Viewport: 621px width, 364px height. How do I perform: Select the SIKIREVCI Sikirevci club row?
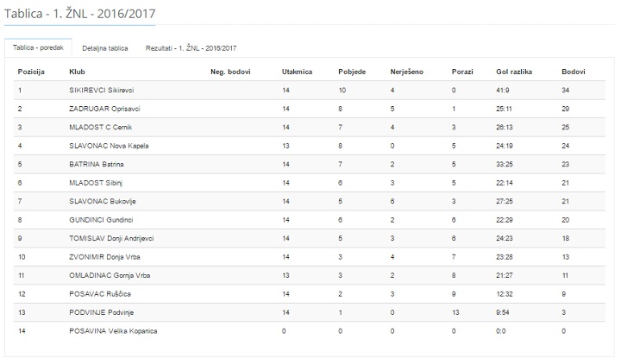tap(310, 91)
